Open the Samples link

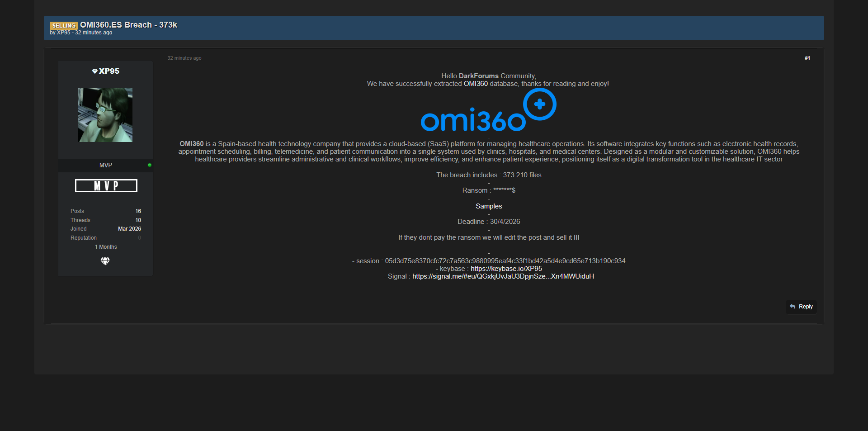click(x=489, y=206)
